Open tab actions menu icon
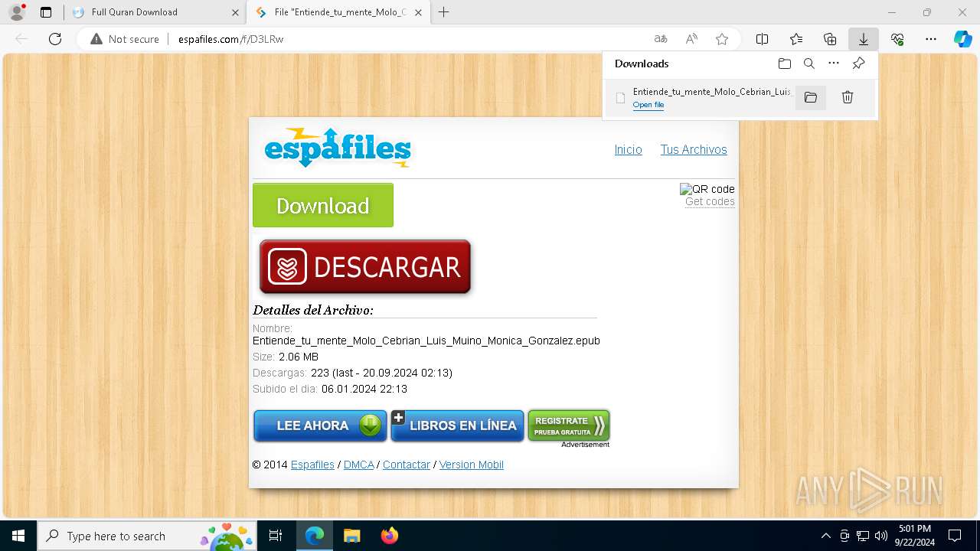 (46, 12)
